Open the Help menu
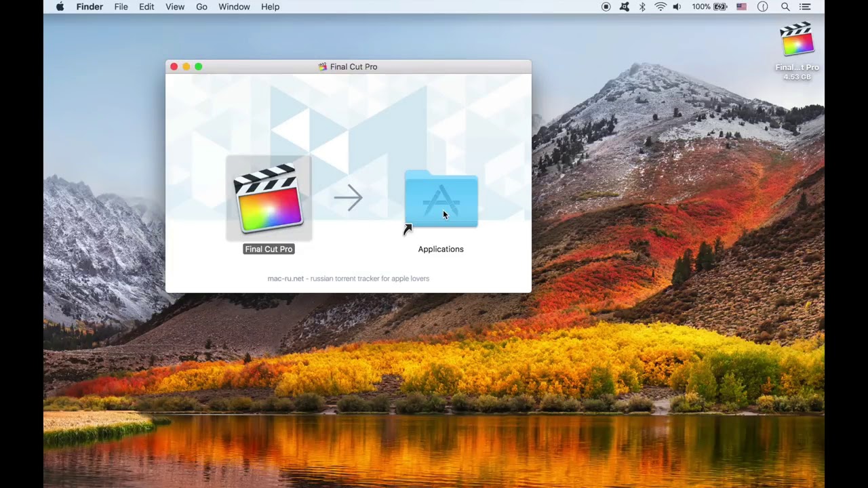868x488 pixels. tap(270, 7)
